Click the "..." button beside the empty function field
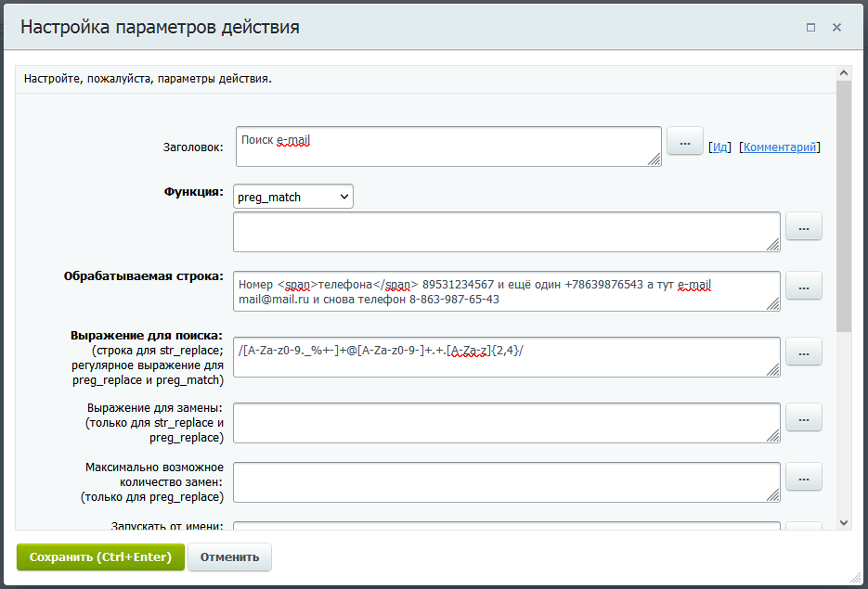868x589 pixels. 804,226
